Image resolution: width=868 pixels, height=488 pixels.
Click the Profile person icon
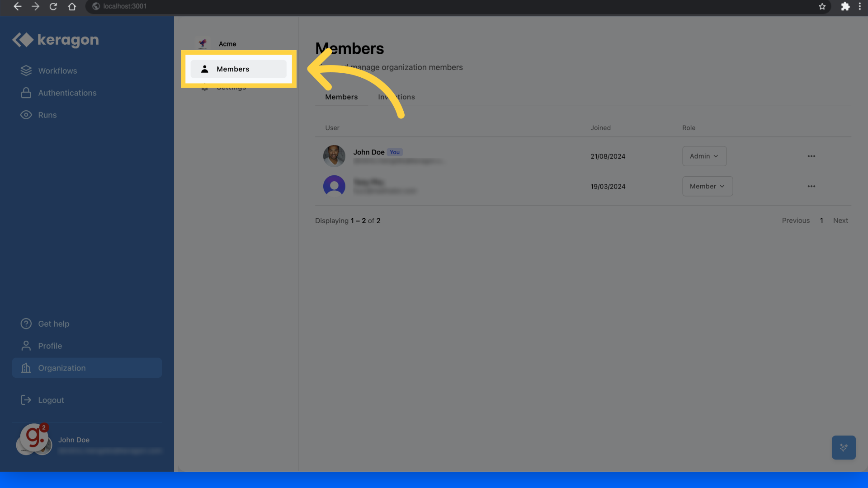pos(26,346)
